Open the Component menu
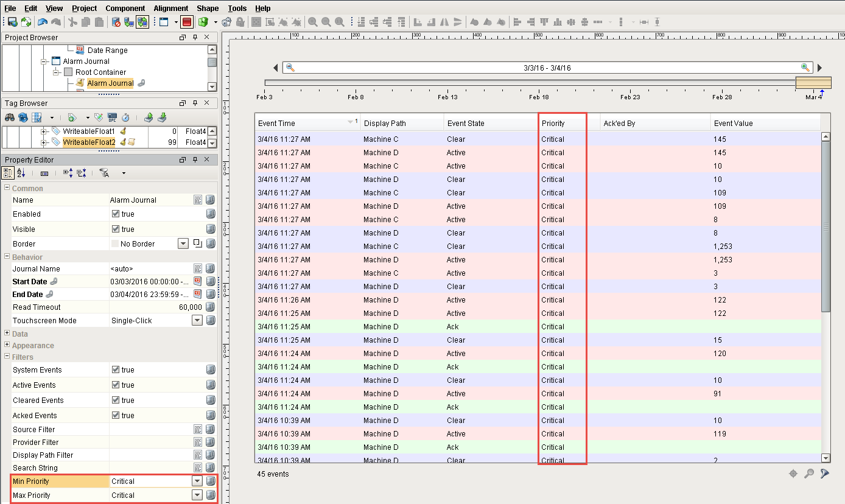Image resolution: width=845 pixels, height=504 pixels. click(x=125, y=8)
